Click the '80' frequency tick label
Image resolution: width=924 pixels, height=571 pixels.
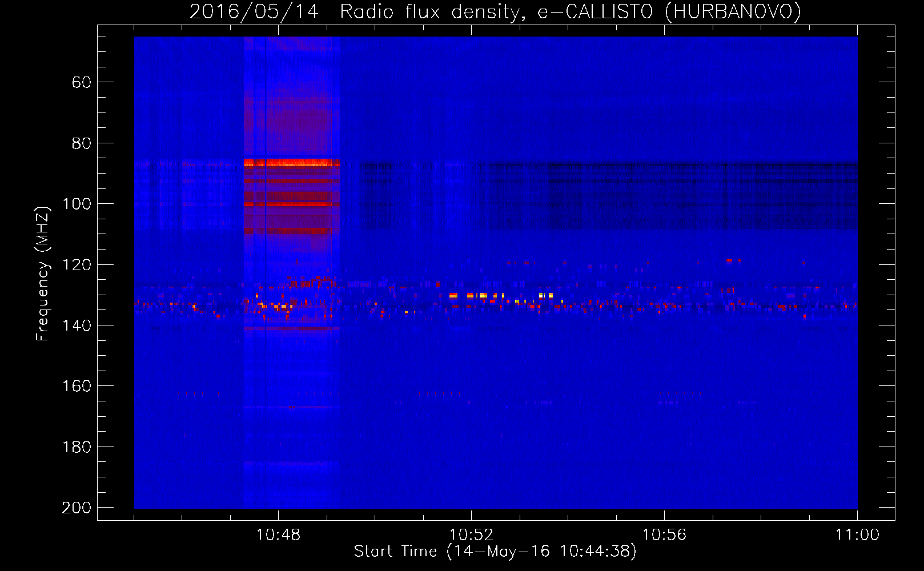pos(82,143)
